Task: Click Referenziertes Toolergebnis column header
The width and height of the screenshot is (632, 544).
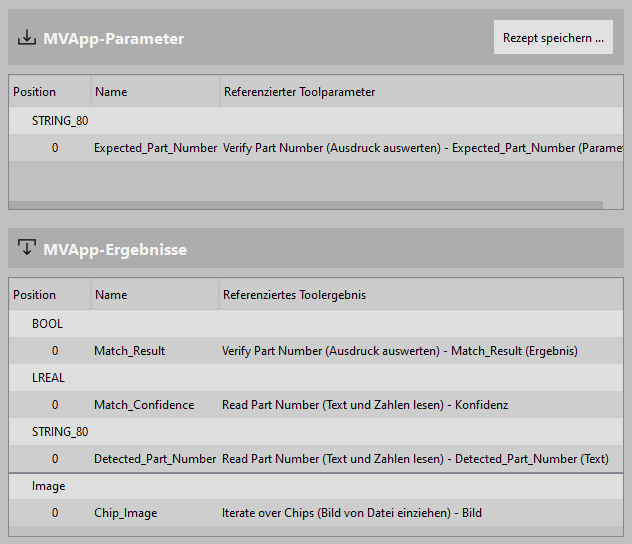Action: (x=295, y=295)
